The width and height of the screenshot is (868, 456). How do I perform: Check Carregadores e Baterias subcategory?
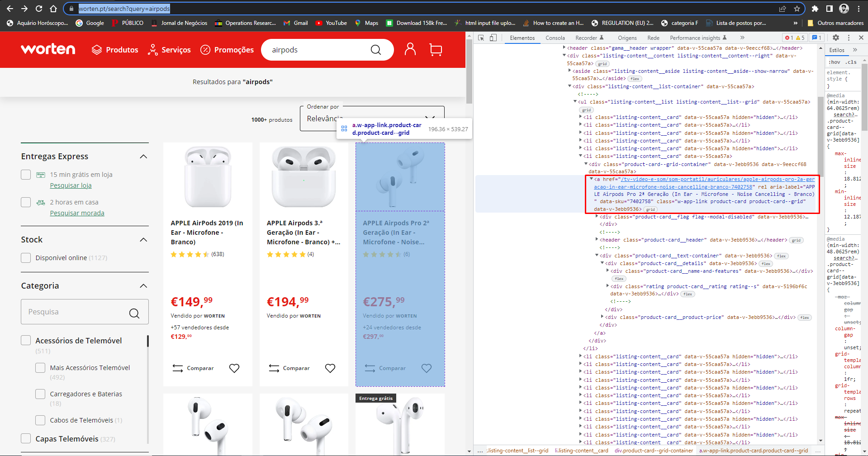point(40,394)
